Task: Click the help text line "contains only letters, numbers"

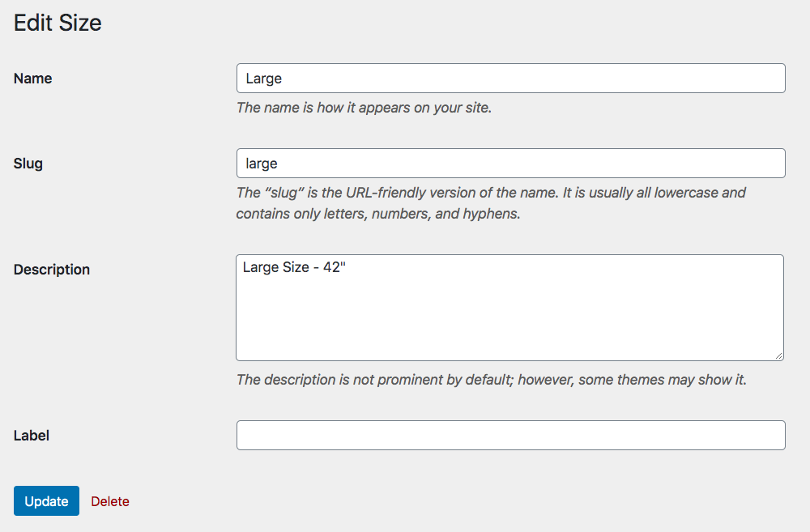Action: 378,215
